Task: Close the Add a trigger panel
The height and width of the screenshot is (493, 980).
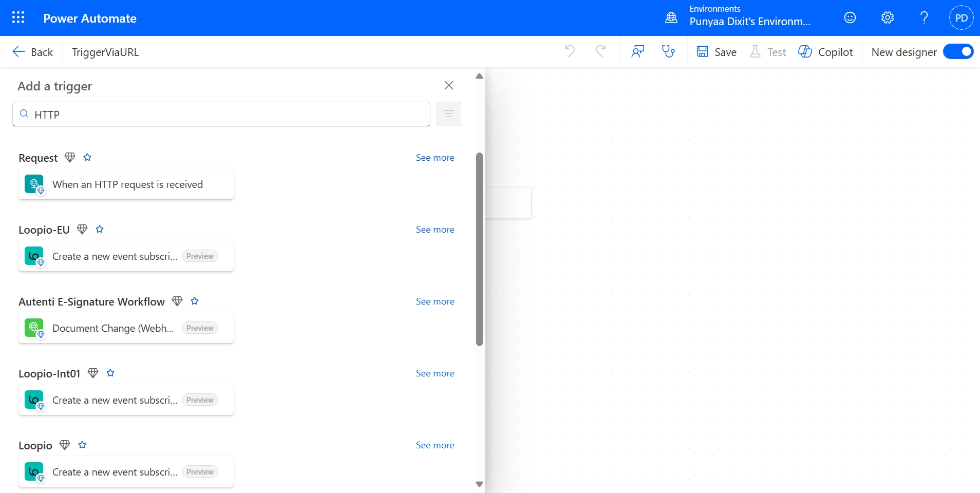Action: pyautogui.click(x=449, y=85)
